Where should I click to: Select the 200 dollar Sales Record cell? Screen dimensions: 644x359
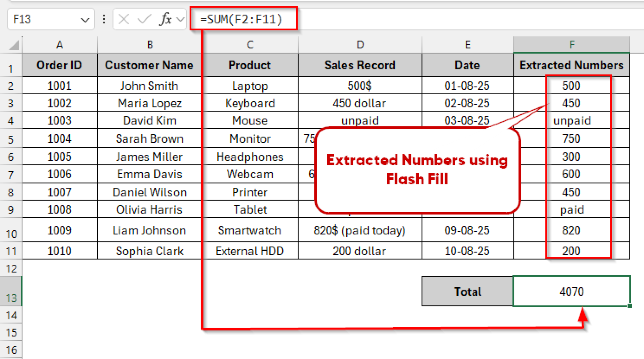360,251
